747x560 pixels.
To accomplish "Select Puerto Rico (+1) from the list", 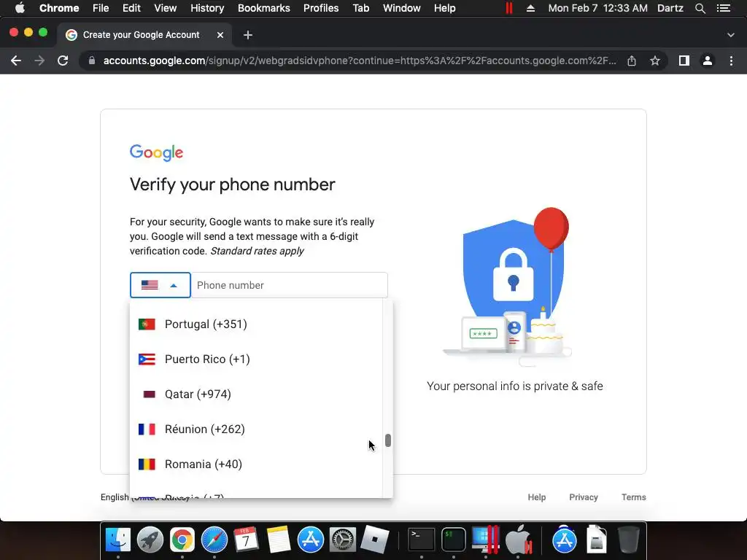I will [x=256, y=359].
